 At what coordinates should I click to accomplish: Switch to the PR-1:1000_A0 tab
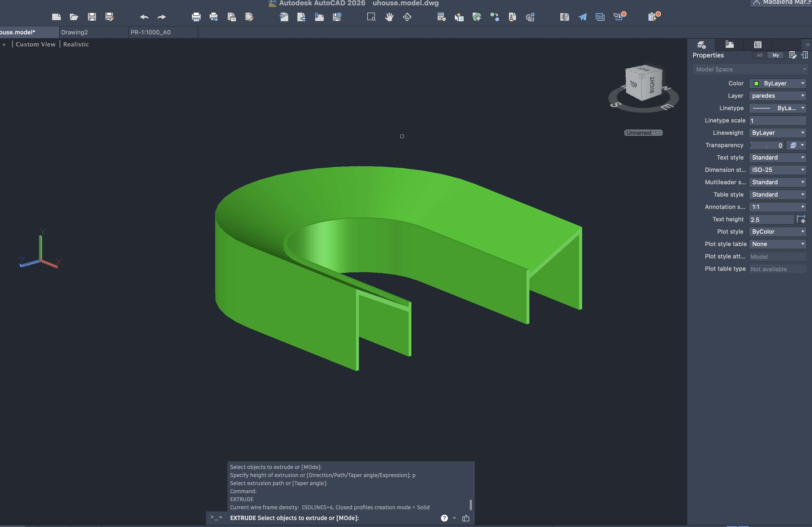(151, 33)
